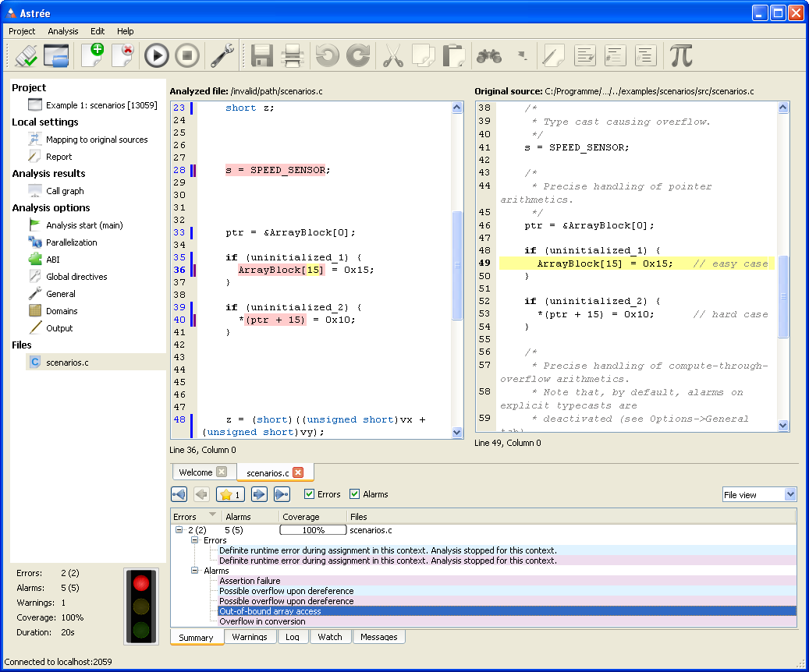Stop the analysis with the stop button
This screenshot has width=809, height=672.
[x=186, y=55]
